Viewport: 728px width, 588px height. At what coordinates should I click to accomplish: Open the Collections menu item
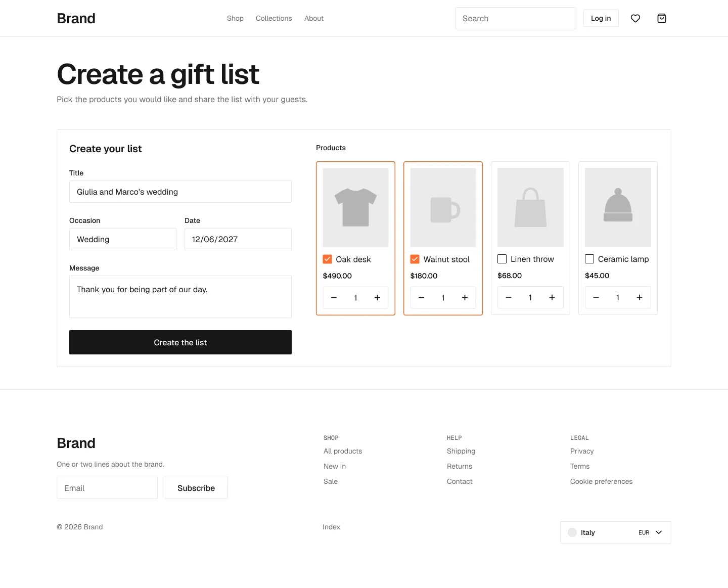(x=274, y=18)
